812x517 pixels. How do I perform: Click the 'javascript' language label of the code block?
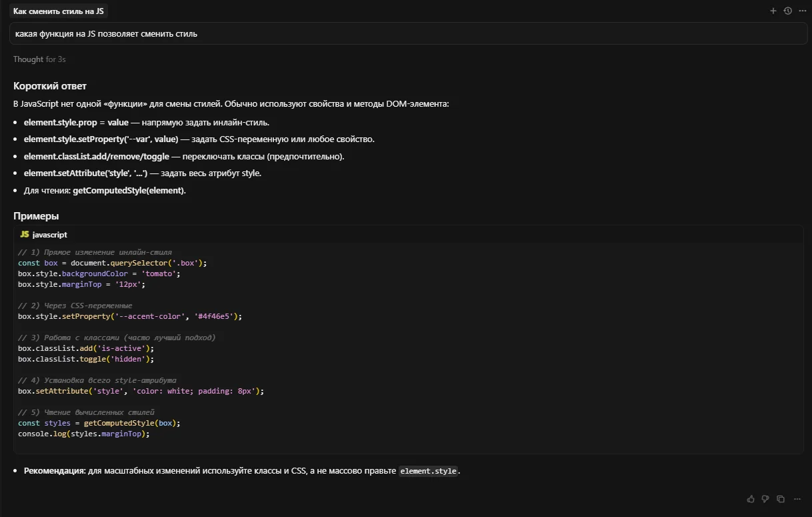(x=50, y=235)
